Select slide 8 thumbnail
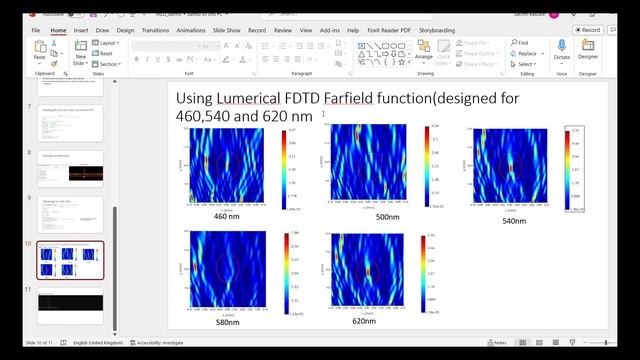The image size is (640, 360). pos(70,169)
